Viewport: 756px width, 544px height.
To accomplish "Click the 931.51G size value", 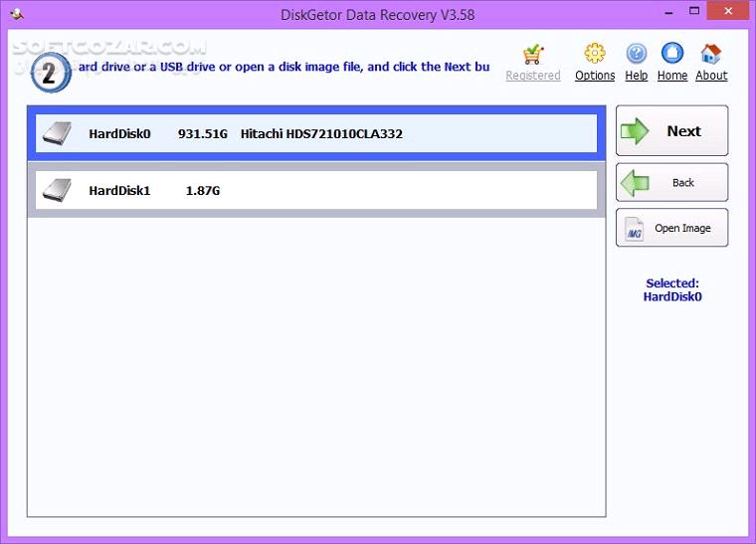I will pyautogui.click(x=203, y=134).
